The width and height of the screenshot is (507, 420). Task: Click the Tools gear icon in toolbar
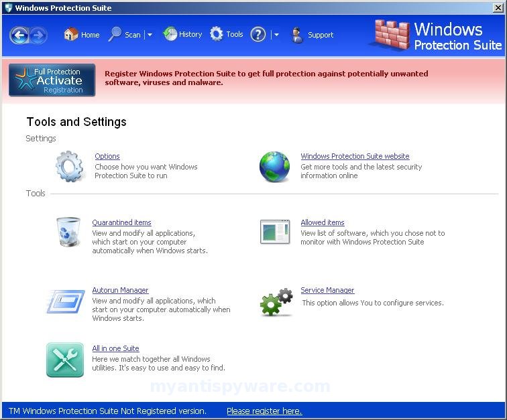click(217, 34)
